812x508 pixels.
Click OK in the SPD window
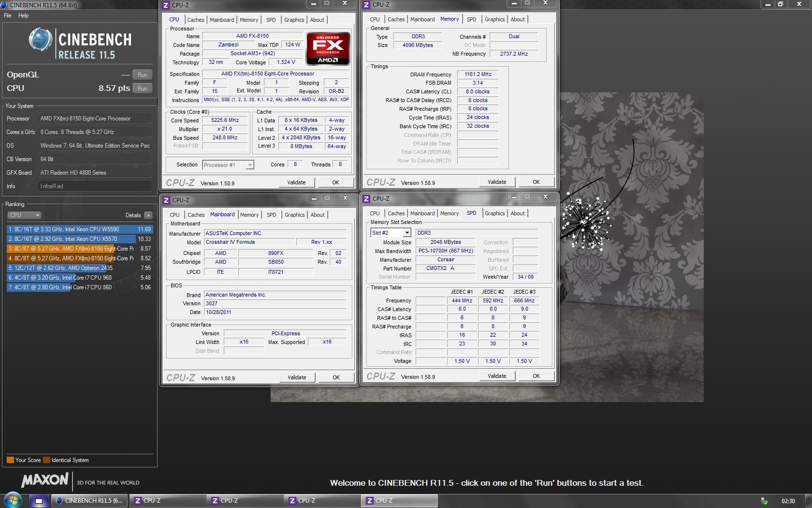point(536,376)
